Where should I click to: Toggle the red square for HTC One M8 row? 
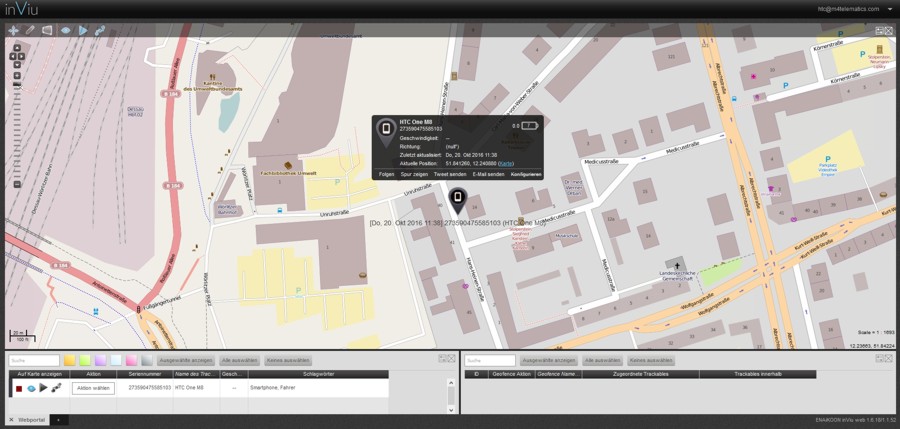[x=19, y=388]
